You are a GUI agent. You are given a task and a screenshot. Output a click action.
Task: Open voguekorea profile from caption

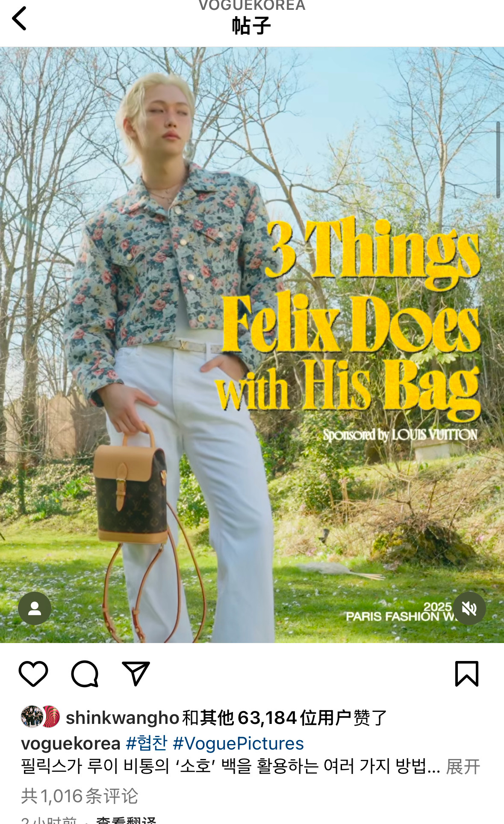(71, 743)
